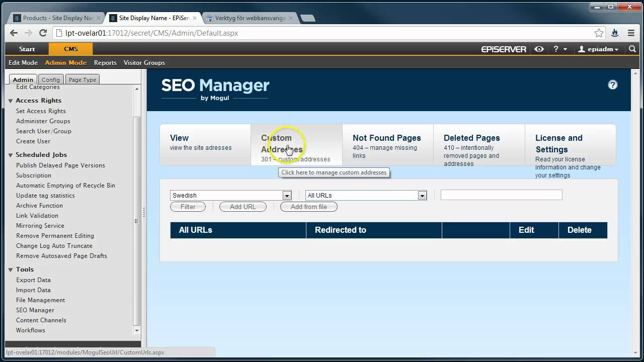This screenshot has width=644, height=362.
Task: Open Import Data tool
Action: coord(33,290)
